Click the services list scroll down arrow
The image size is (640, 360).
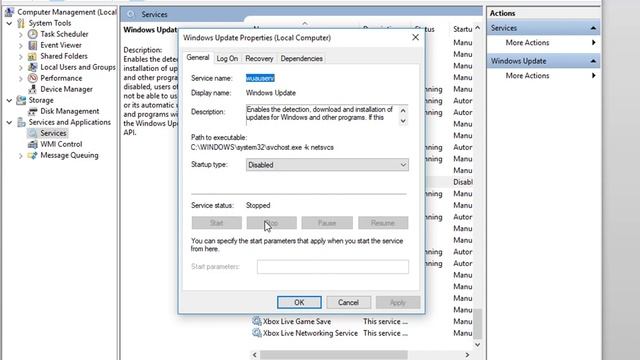(x=477, y=344)
